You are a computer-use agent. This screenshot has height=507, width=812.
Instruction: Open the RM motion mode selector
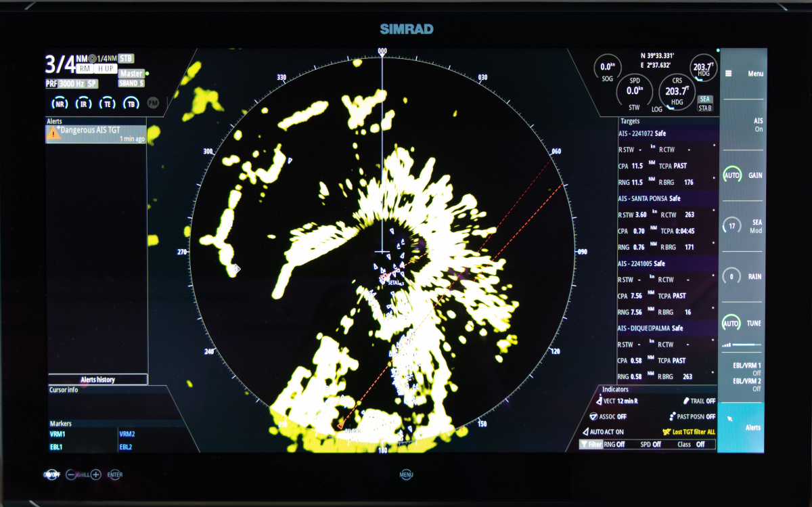pos(85,69)
